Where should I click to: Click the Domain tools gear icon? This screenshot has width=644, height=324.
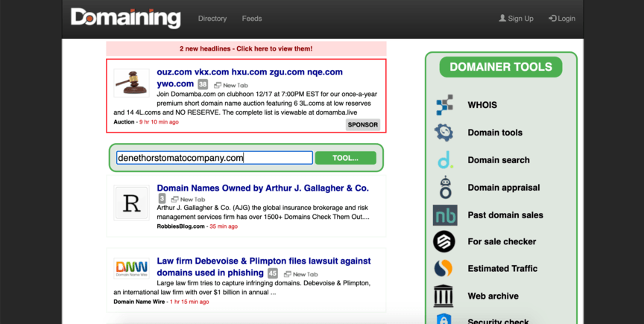pos(444,133)
